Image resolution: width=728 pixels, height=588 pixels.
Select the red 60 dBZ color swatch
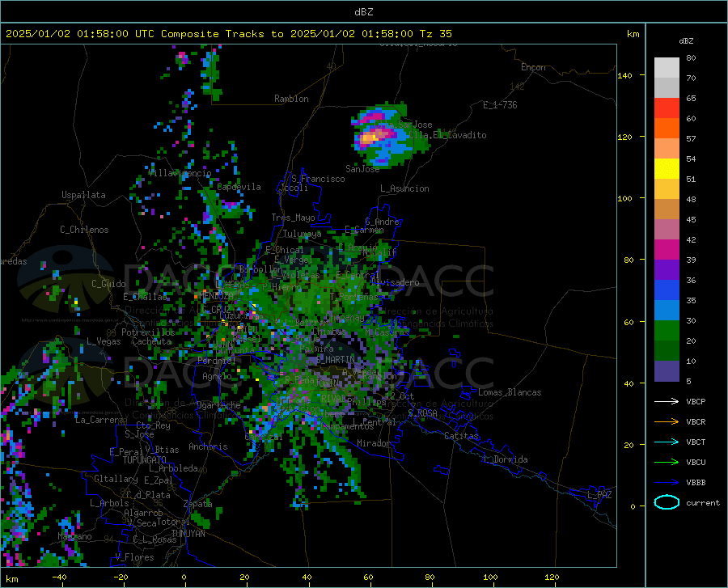click(x=667, y=108)
